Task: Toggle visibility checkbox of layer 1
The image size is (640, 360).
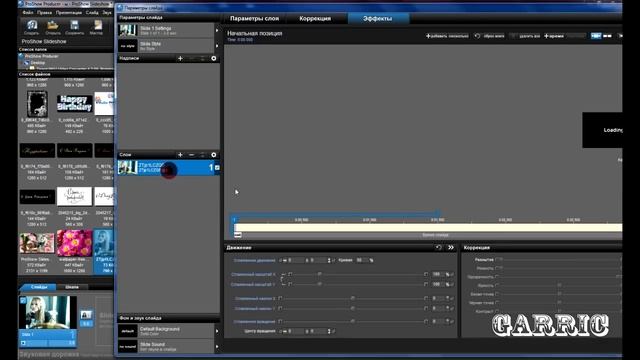Action: [217, 167]
